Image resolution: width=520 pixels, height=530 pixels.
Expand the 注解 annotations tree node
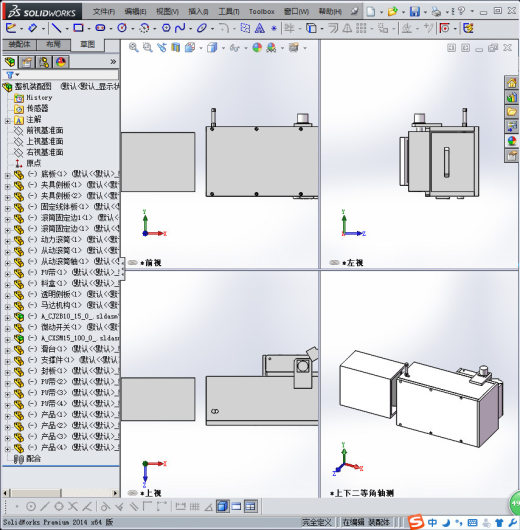(x=7, y=120)
